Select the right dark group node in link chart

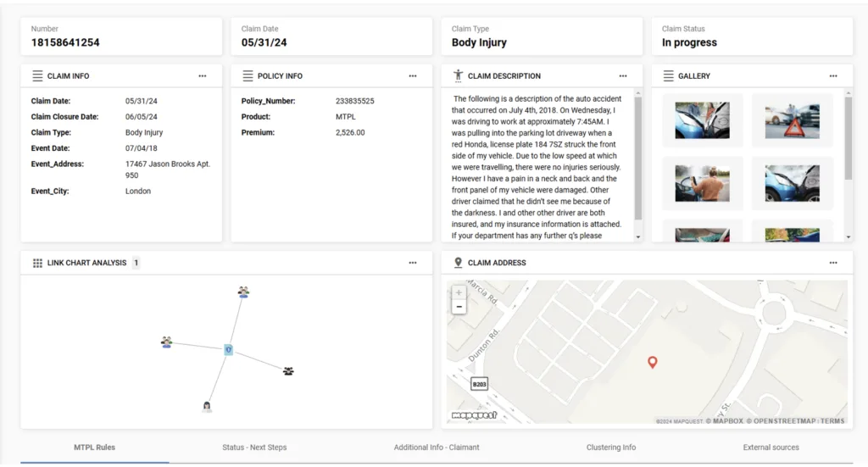288,371
